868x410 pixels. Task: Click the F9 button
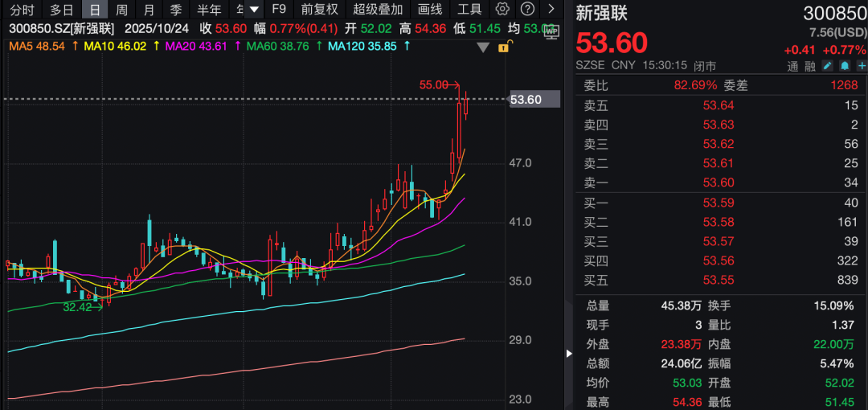(279, 9)
